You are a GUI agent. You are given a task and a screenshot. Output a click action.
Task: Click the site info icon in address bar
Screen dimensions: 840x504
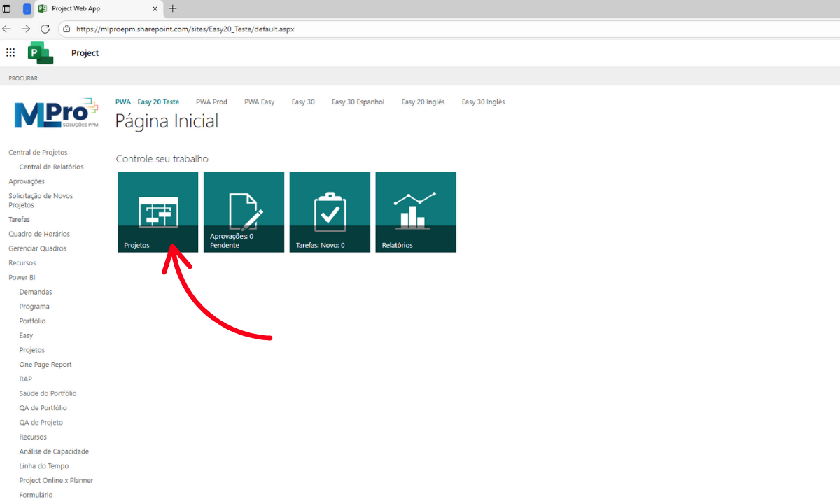[66, 29]
